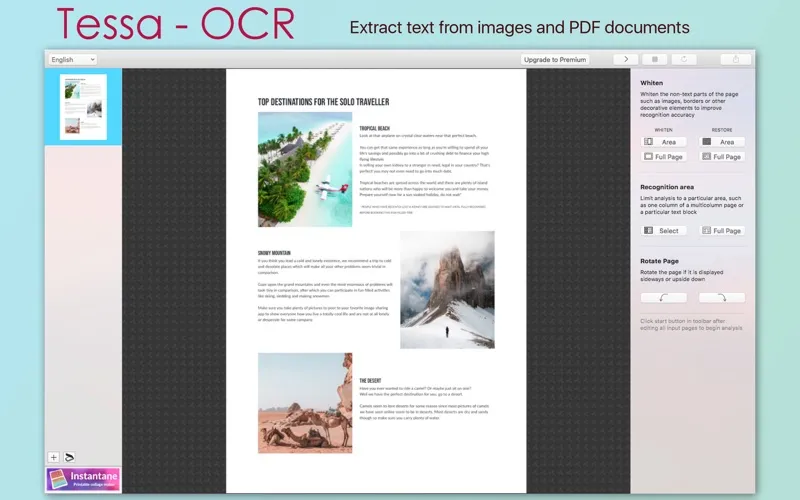Import from scanner using the scanner icon
This screenshot has width=800, height=500.
[70, 457]
